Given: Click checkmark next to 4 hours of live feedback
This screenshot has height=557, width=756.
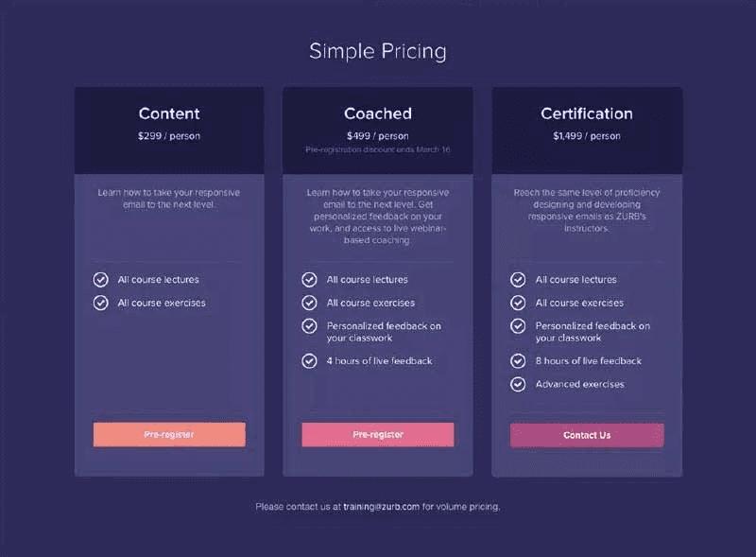Looking at the screenshot, I should (309, 360).
